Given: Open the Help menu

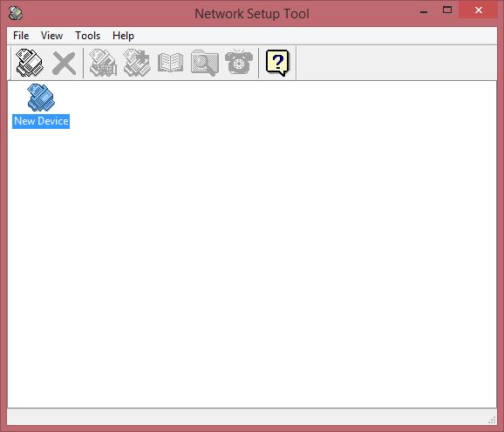Looking at the screenshot, I should (x=123, y=36).
